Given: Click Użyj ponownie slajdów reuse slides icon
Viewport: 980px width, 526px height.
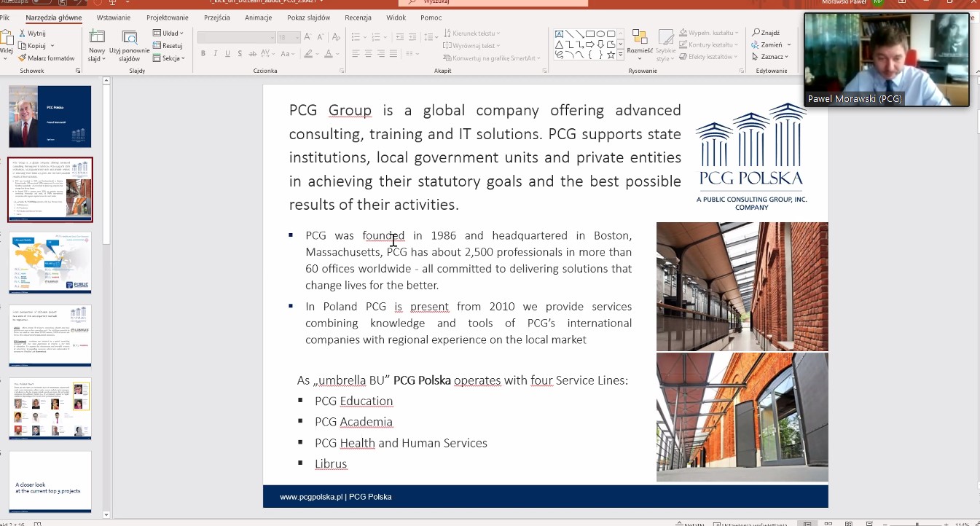Looking at the screenshot, I should 130,37.
